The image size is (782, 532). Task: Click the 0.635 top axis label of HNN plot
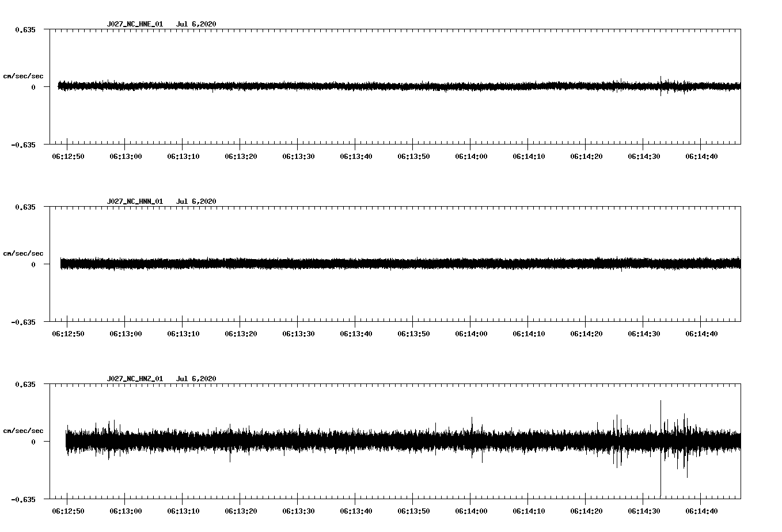(x=25, y=207)
